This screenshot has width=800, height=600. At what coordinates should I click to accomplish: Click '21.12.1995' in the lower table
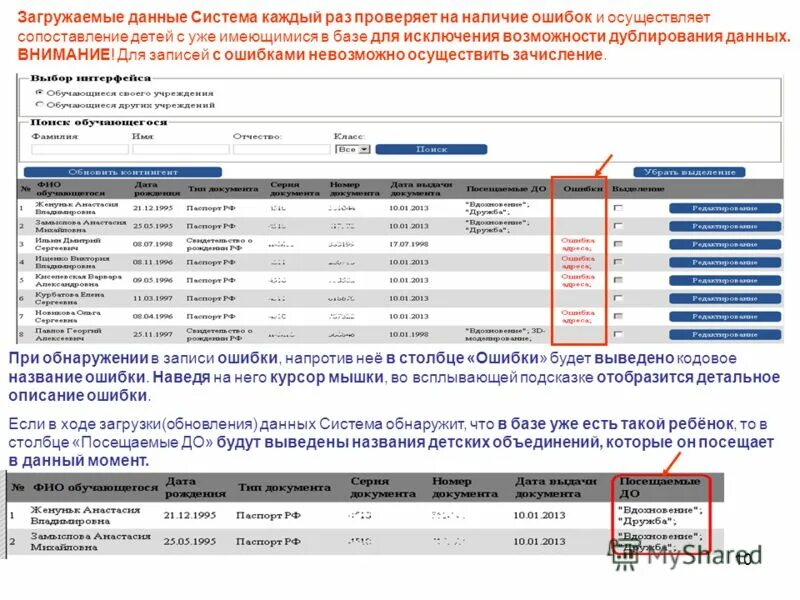190,515
